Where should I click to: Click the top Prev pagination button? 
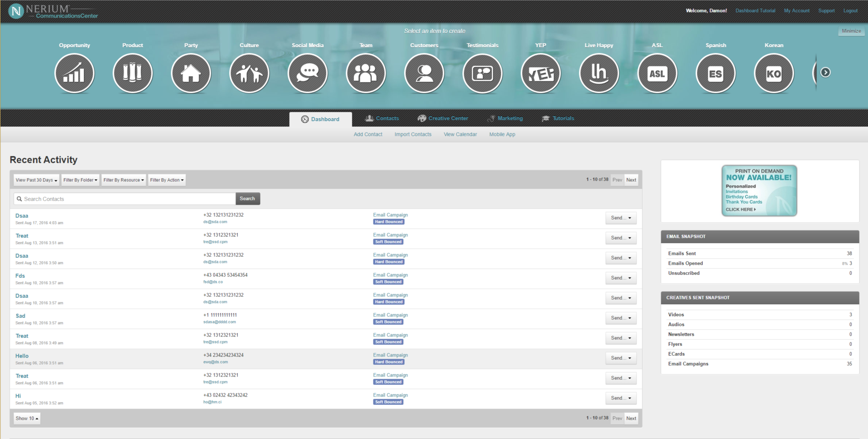617,180
